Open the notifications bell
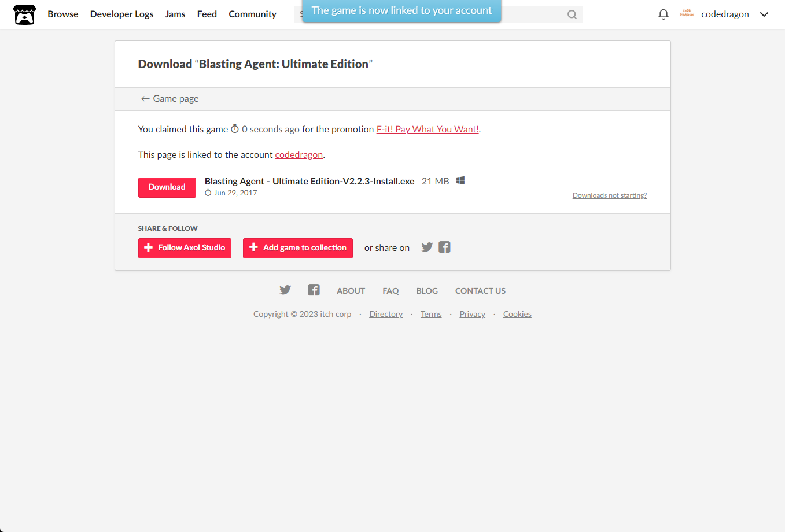The image size is (785, 532). [x=664, y=14]
